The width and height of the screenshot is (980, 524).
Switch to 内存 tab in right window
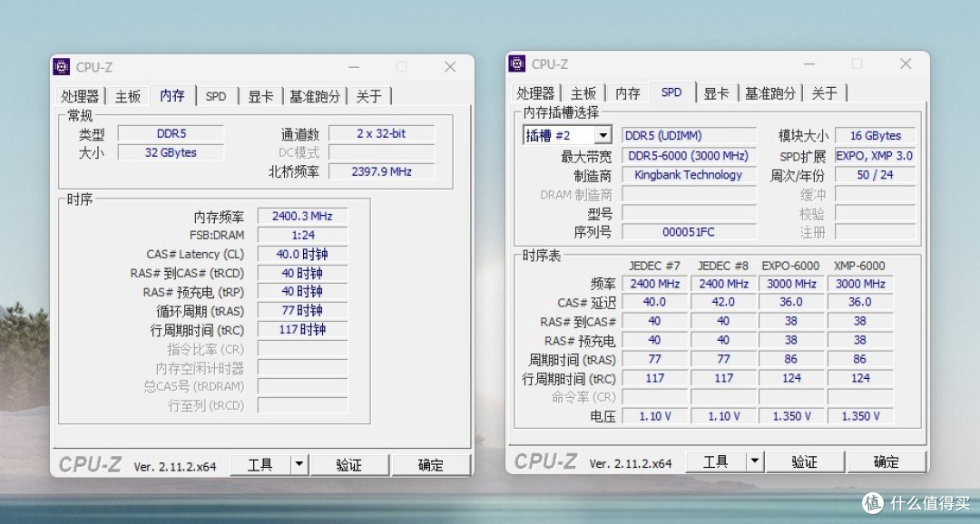point(628,93)
